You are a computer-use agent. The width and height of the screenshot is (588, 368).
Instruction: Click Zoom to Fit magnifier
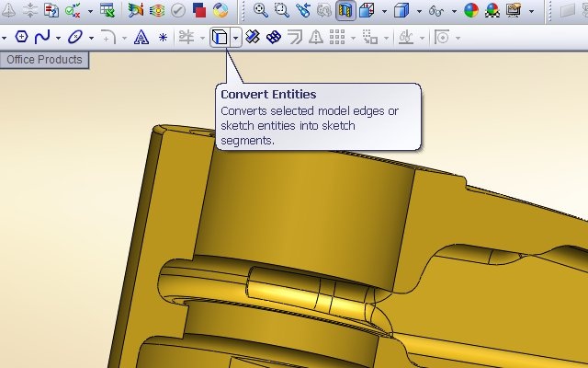(261, 10)
